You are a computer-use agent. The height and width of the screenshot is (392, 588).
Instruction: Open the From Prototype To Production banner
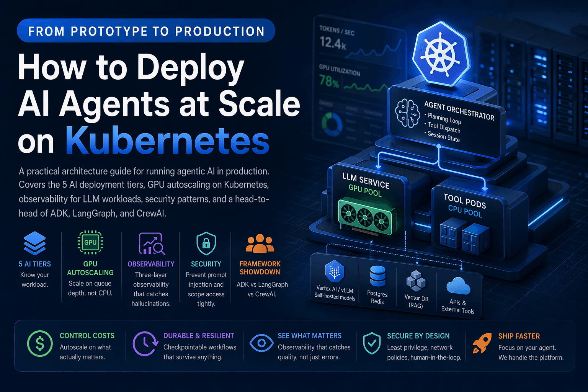[x=146, y=31]
